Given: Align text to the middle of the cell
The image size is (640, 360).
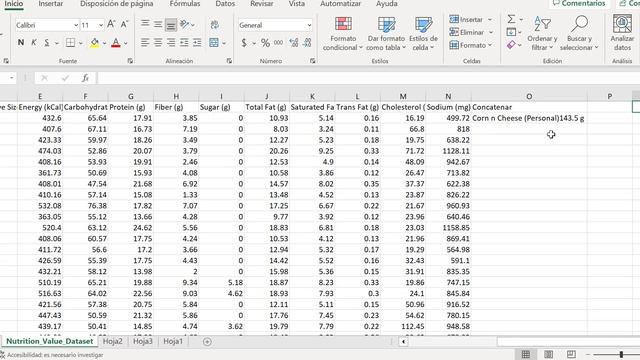Looking at the screenshot, I should pyautogui.click(x=158, y=24).
